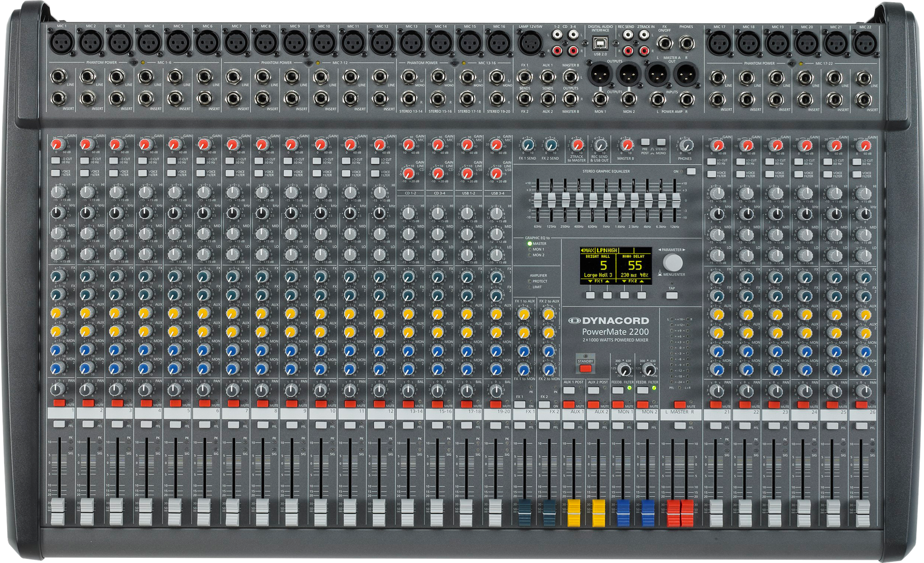Click the MIC 22 XLR input

point(865,44)
